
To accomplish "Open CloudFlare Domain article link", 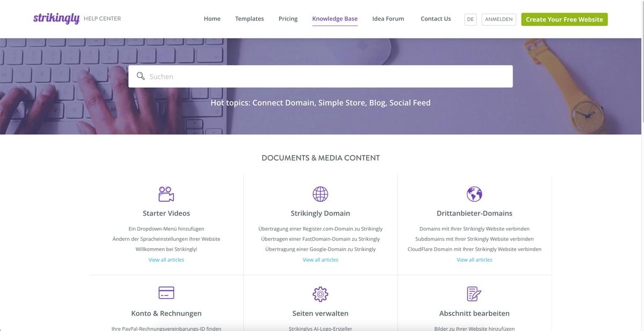I will tap(474, 249).
